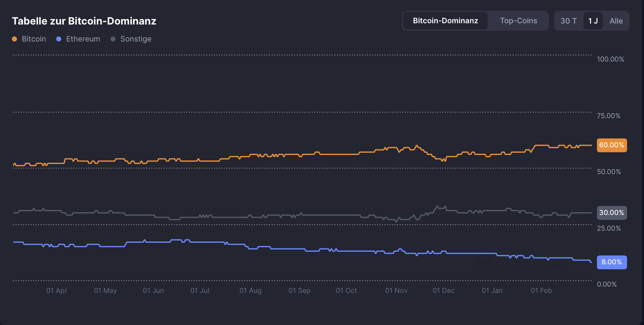Click the 01 Nov date label
The height and width of the screenshot is (325, 644).
[396, 291]
